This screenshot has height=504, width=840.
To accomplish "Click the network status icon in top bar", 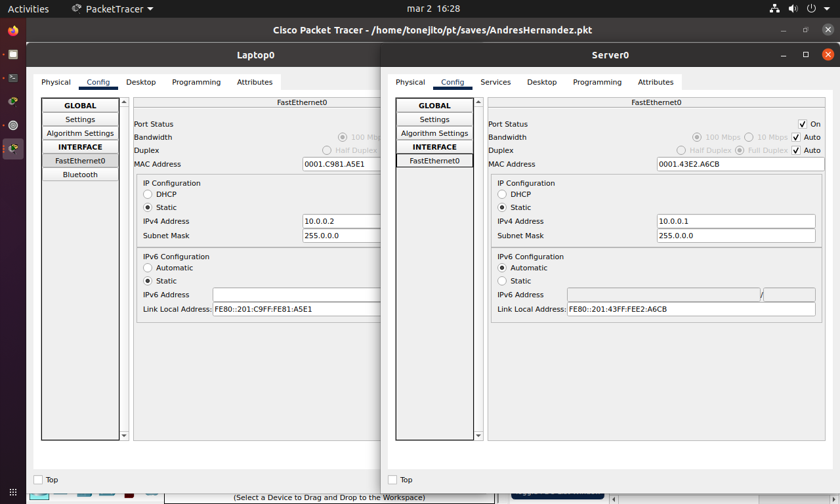I will (774, 9).
